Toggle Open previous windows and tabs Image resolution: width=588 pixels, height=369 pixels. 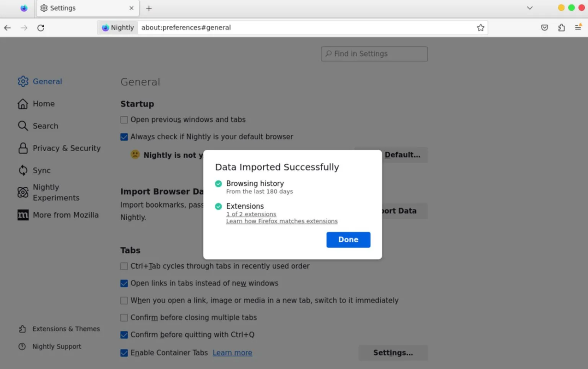(x=124, y=120)
